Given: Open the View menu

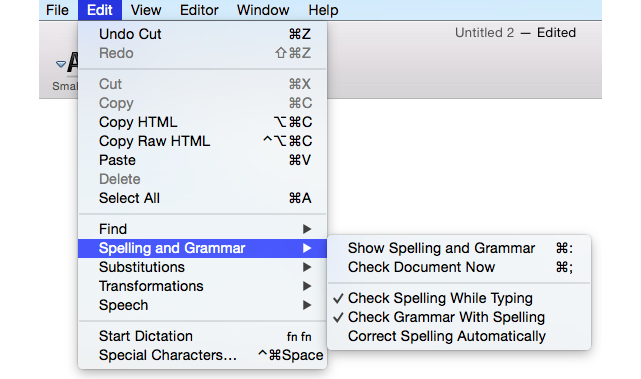Looking at the screenshot, I should tap(146, 10).
